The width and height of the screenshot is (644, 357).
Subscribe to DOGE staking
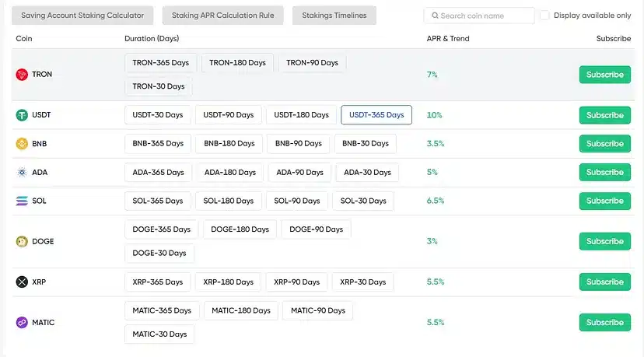tap(605, 242)
